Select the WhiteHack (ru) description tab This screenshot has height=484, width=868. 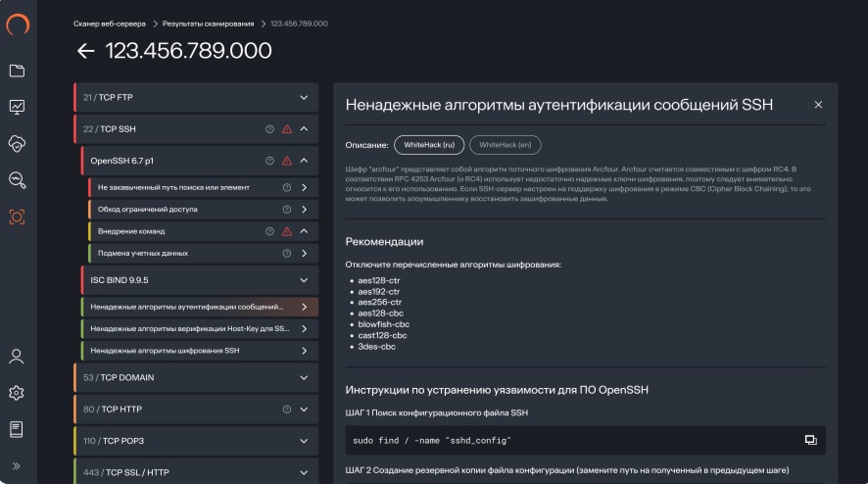click(429, 145)
